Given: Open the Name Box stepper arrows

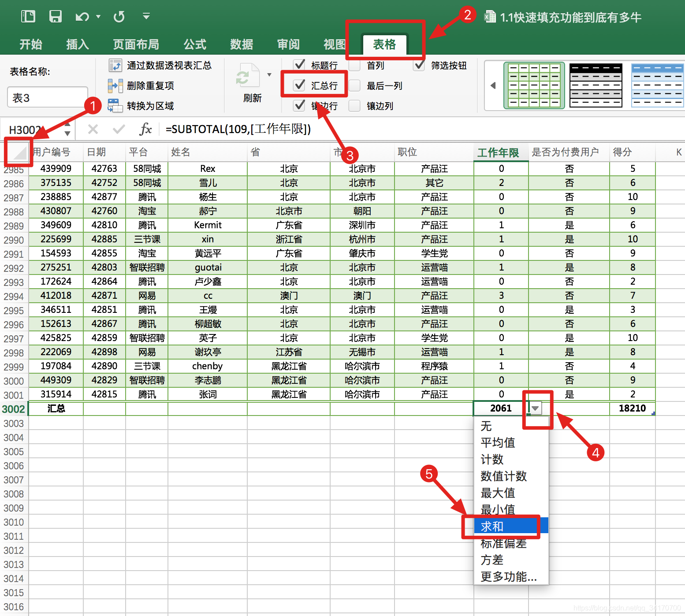Looking at the screenshot, I should (x=67, y=130).
